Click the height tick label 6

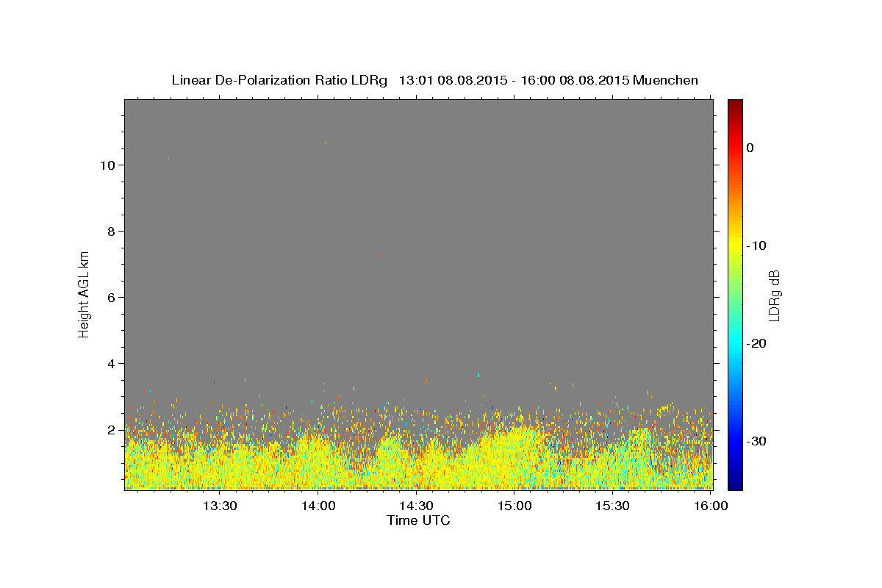[x=112, y=297]
